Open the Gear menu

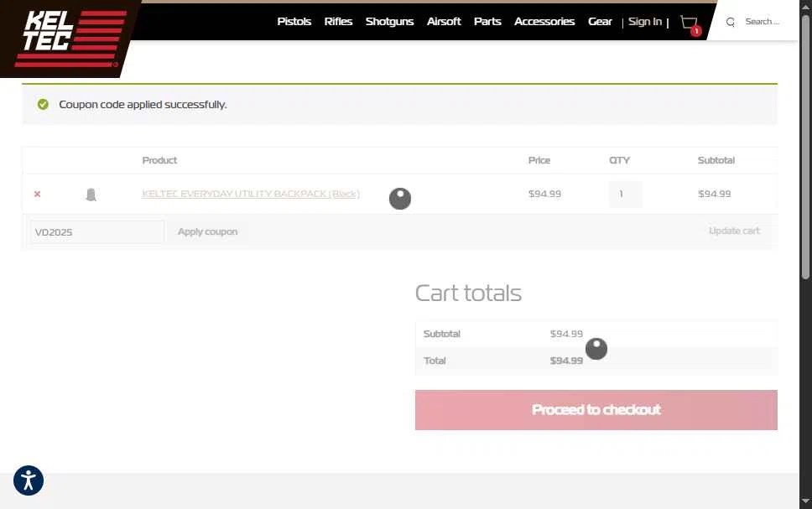[600, 21]
